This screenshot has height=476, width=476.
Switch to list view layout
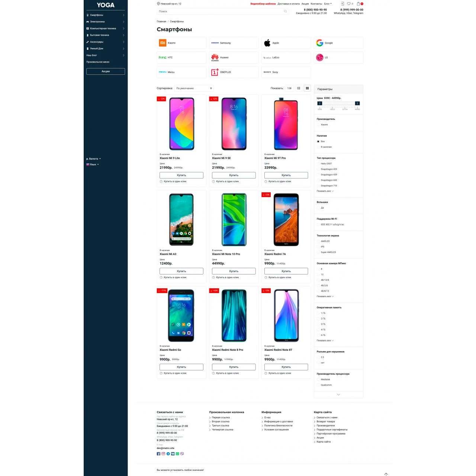tap(299, 88)
